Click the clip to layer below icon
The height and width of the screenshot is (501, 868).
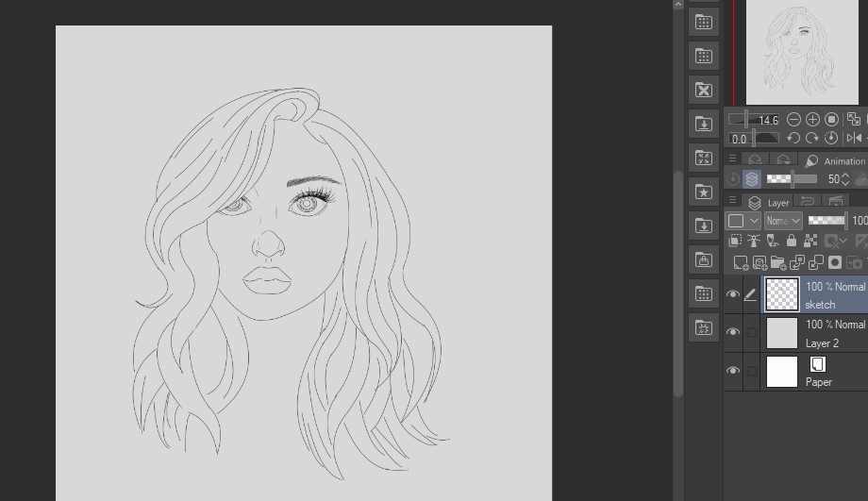pyautogui.click(x=735, y=241)
